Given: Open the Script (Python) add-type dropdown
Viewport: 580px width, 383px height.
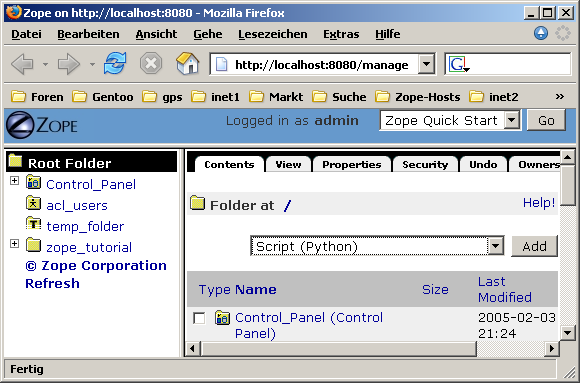Looking at the screenshot, I should (x=496, y=245).
